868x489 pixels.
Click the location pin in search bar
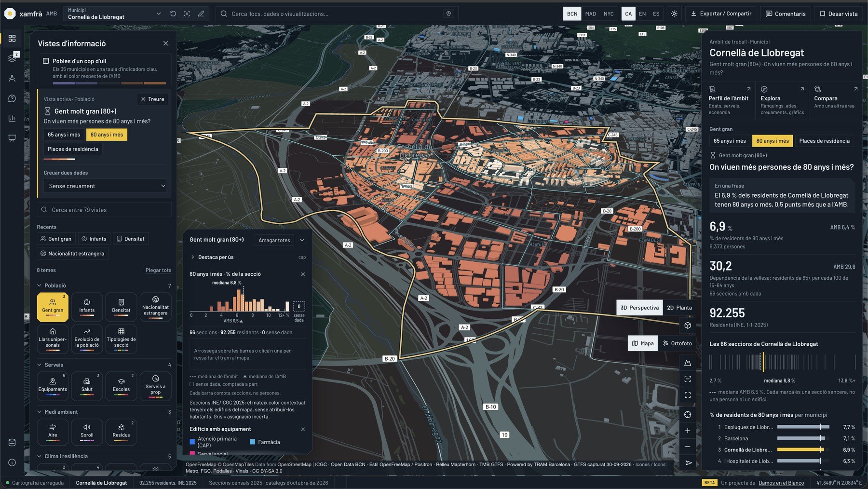click(448, 14)
